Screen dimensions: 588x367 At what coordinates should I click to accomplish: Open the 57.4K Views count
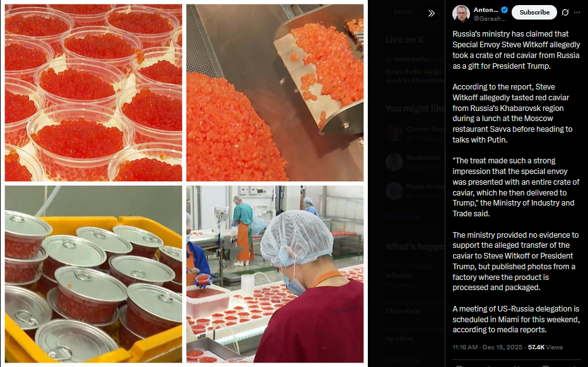(545, 347)
